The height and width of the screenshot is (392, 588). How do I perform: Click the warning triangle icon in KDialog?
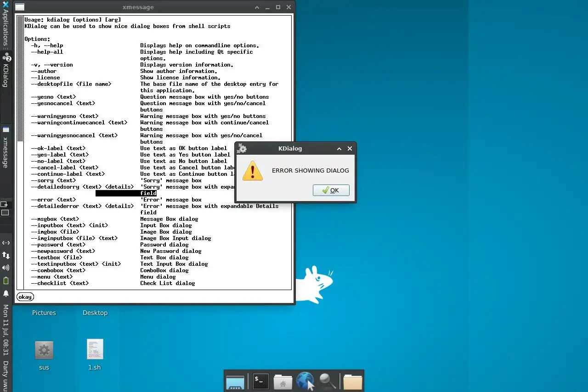click(252, 170)
